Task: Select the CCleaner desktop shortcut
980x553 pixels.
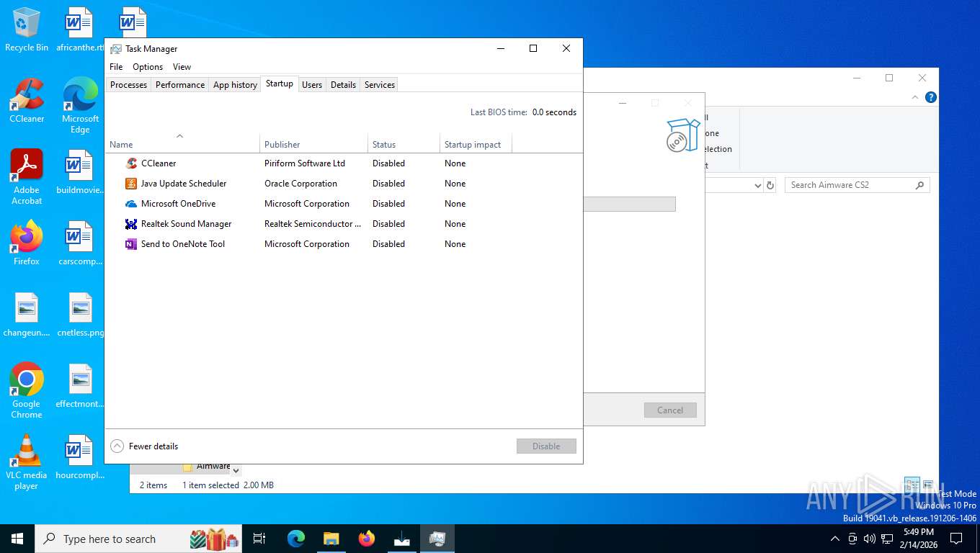Action: point(27,100)
